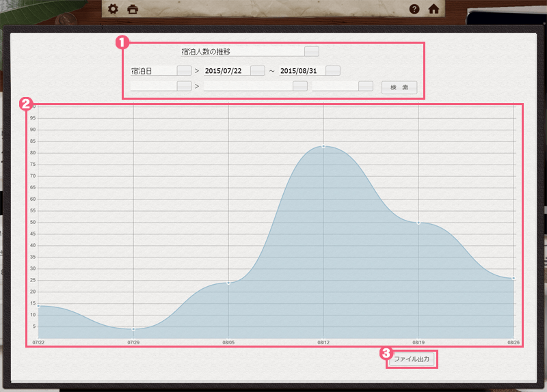Viewport: 547px width, 392px height.
Task: Click the 08/05 data point on chart
Action: coord(228,283)
